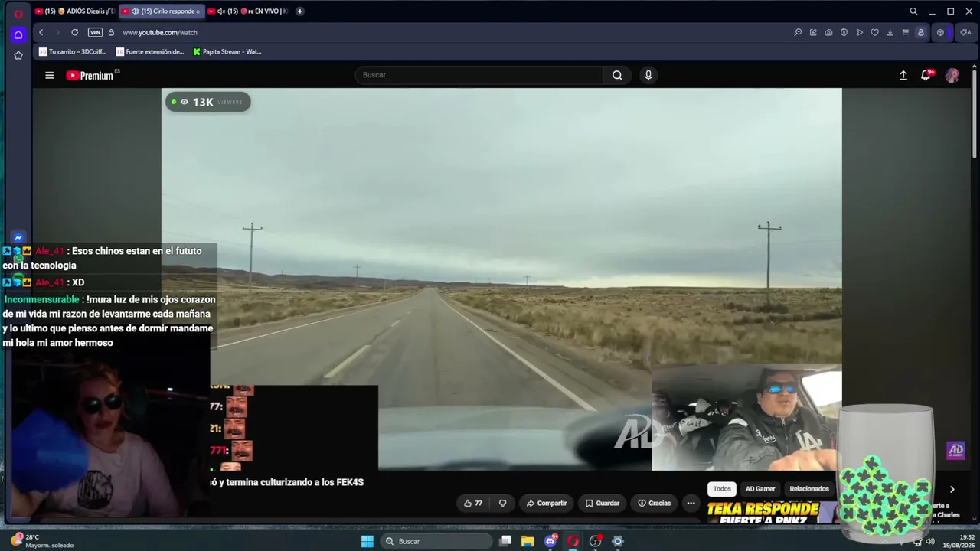980x551 pixels.
Task: Open the browser profile icon
Action: tap(920, 32)
